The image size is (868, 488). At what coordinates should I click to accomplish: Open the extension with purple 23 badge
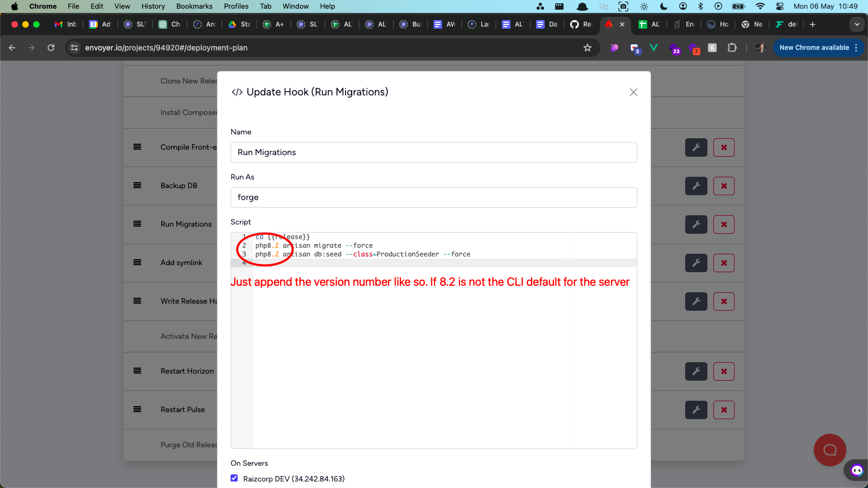coord(674,48)
